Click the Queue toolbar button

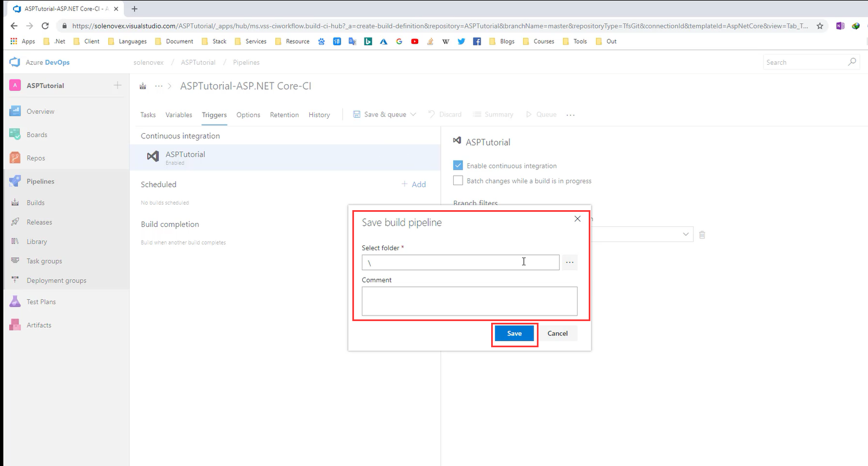click(x=541, y=115)
